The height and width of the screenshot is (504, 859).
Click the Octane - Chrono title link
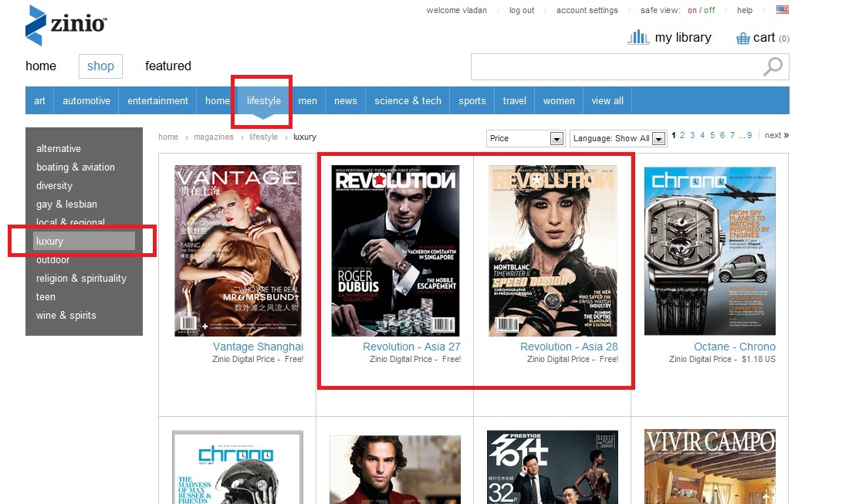click(734, 347)
